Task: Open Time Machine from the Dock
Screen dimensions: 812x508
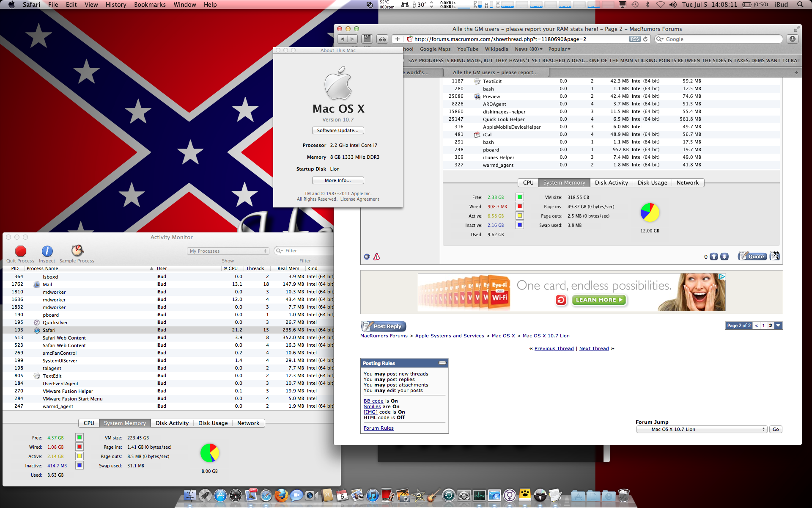Action: (449, 495)
